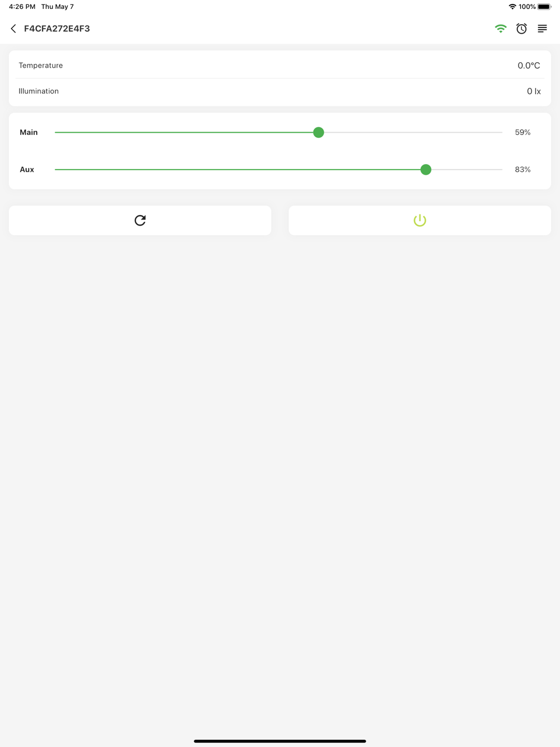Tap the battery icon in status bar

(x=544, y=7)
